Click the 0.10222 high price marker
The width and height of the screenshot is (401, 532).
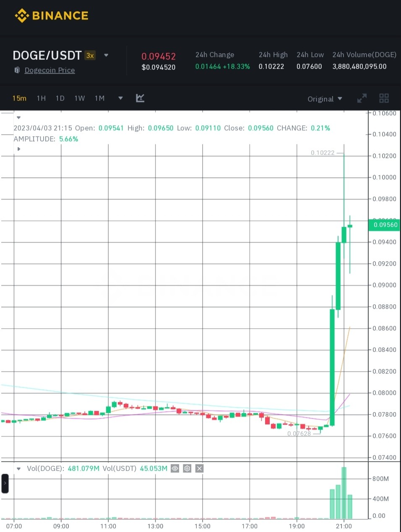(323, 153)
